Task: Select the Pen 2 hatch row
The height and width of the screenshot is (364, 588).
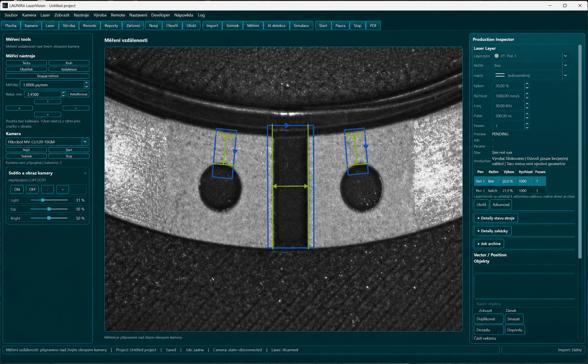Action: [510, 190]
